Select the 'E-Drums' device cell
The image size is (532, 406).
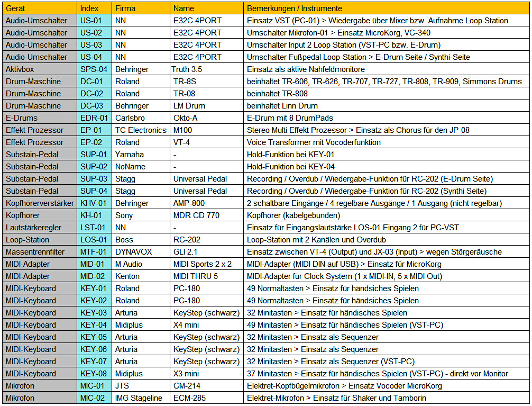pos(40,118)
